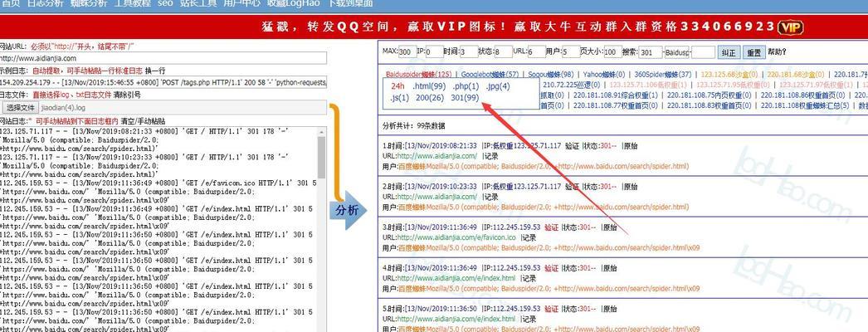Click the .php(1) filter in popup
Image resolution: width=868 pixels, height=332 pixels.
pos(466,86)
